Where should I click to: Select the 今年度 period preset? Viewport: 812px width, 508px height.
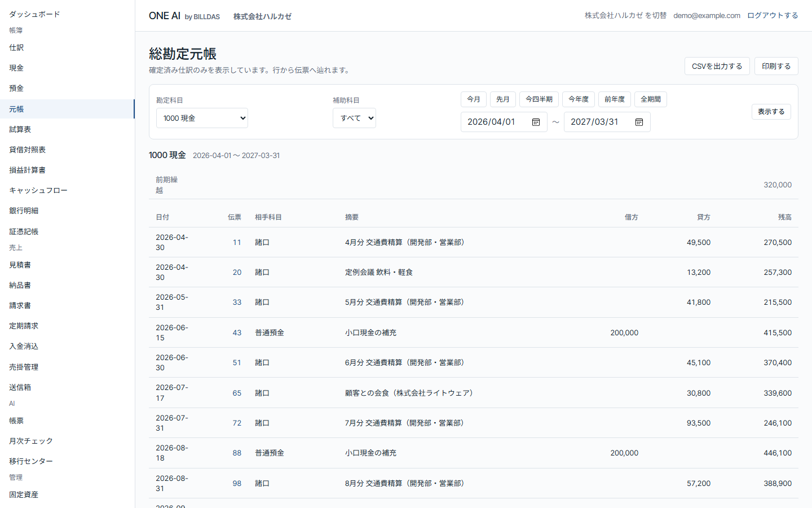(x=579, y=99)
